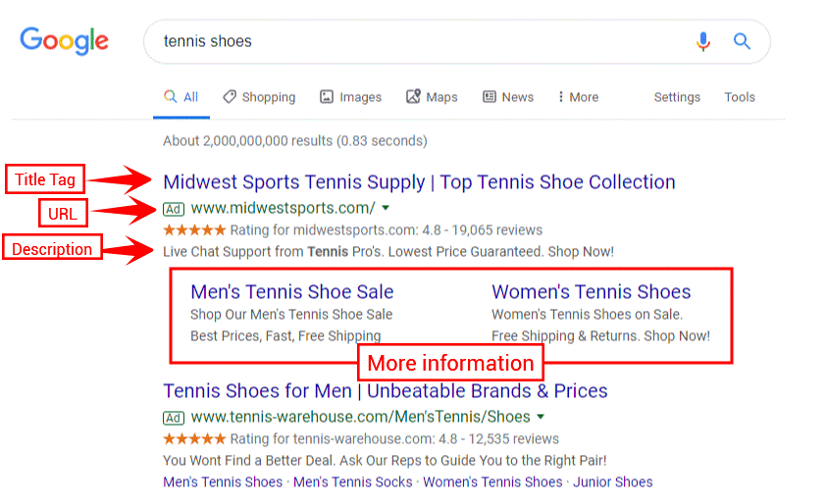The width and height of the screenshot is (827, 504).
Task: Click the Google logo
Action: click(x=64, y=40)
